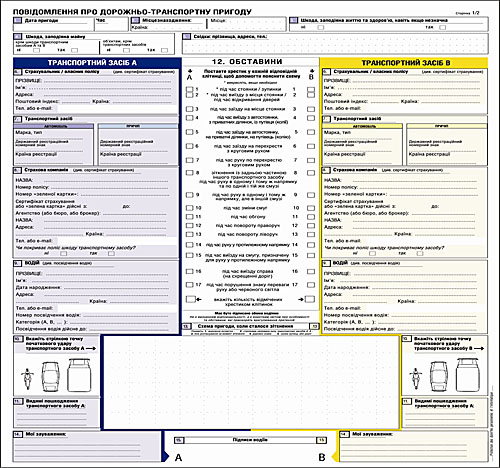Viewport: 500px width, 468px height.
Task: Click vehicle A 'Номер полісу' line
Action: [x=108, y=187]
